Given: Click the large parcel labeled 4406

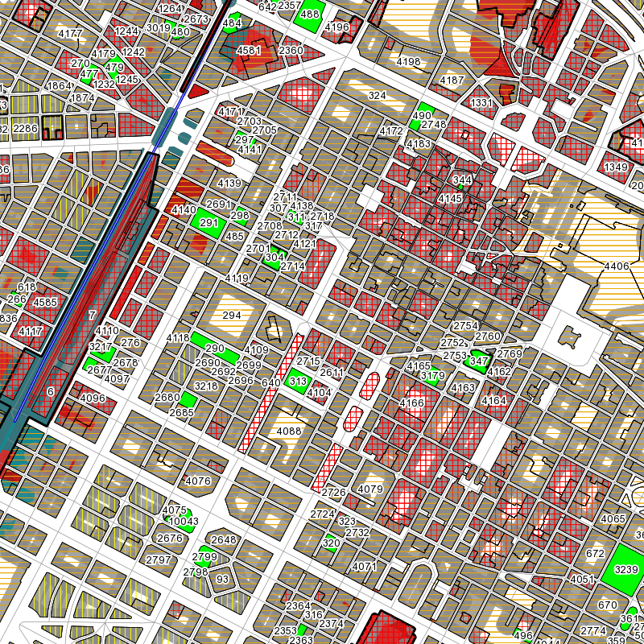Looking at the screenshot, I should tap(617, 266).
